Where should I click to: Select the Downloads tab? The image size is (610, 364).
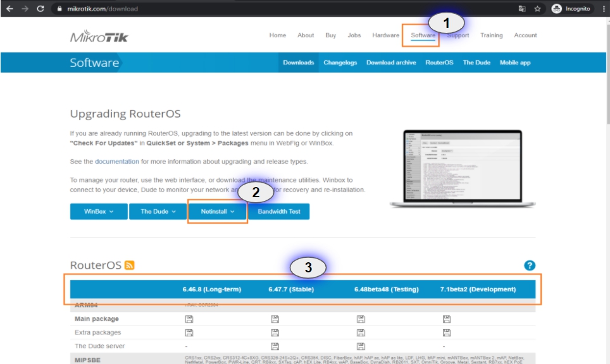[299, 63]
